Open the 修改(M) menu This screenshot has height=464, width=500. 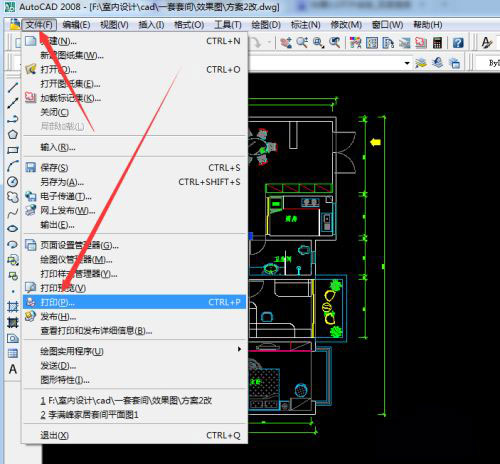pos(346,25)
